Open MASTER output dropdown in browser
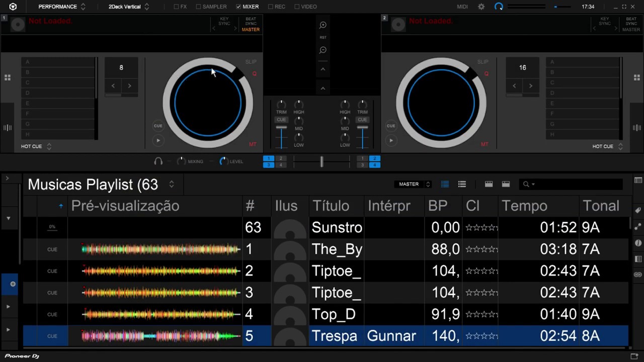This screenshot has width=644, height=362. coord(413,184)
